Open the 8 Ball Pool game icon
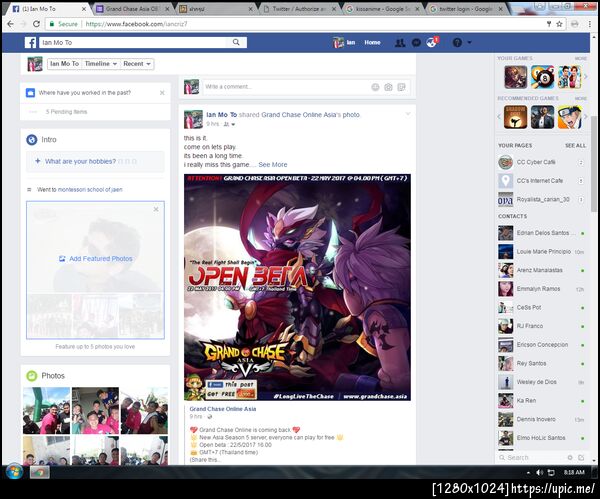The width and height of the screenshot is (600, 499). [x=542, y=77]
